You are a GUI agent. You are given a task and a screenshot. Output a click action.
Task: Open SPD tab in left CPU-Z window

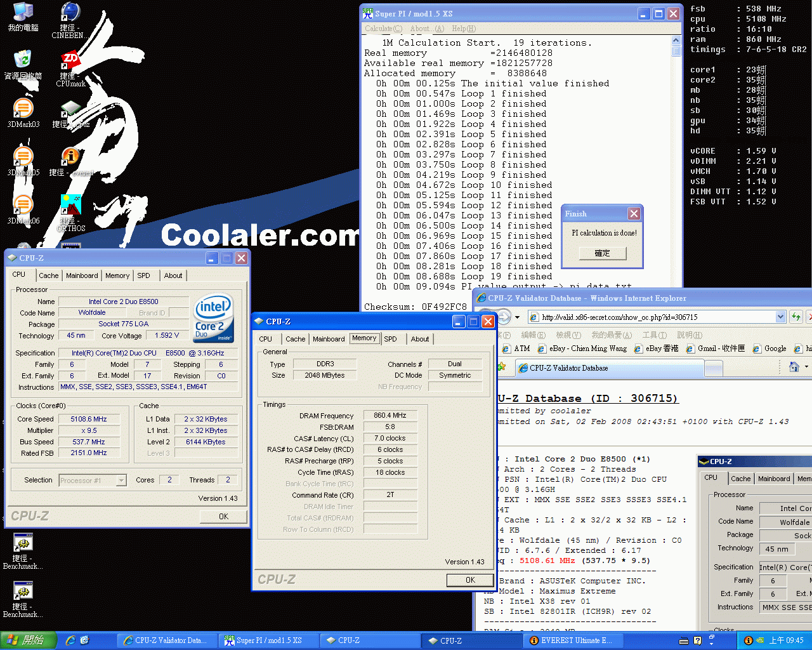coord(144,275)
